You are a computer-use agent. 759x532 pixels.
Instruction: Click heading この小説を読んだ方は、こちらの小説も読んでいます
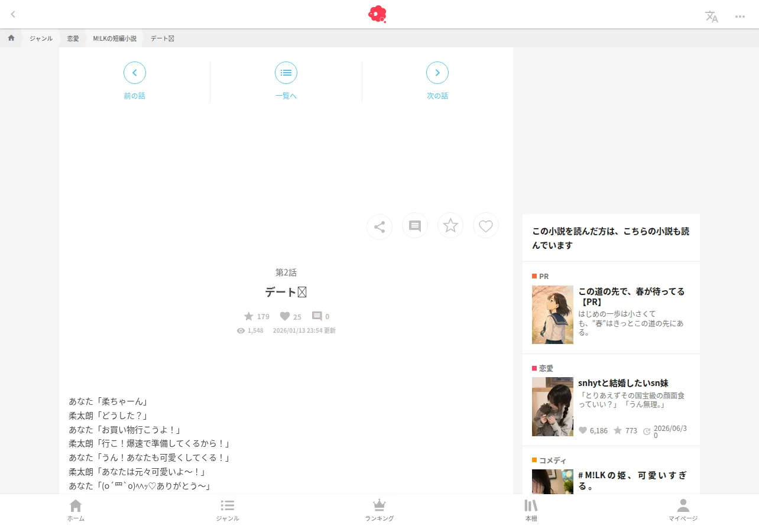(611, 238)
